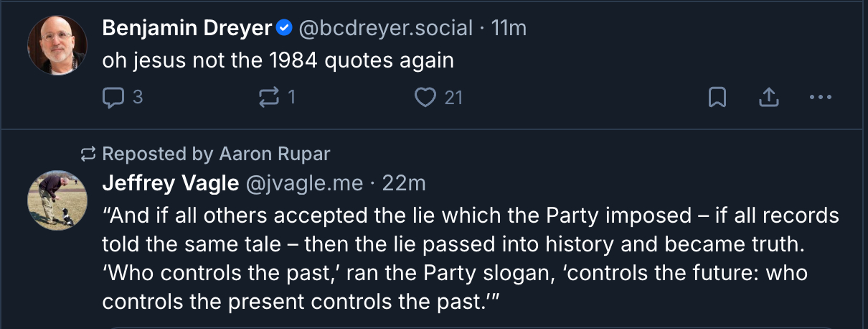Click the "Reposted by Aaron Rupar" link

point(216,154)
